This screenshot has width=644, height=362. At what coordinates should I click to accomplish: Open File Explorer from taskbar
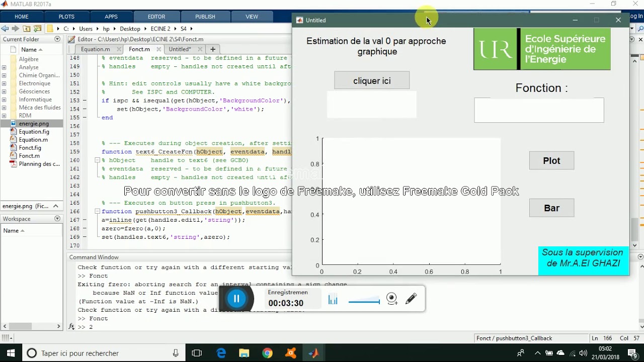pyautogui.click(x=244, y=353)
